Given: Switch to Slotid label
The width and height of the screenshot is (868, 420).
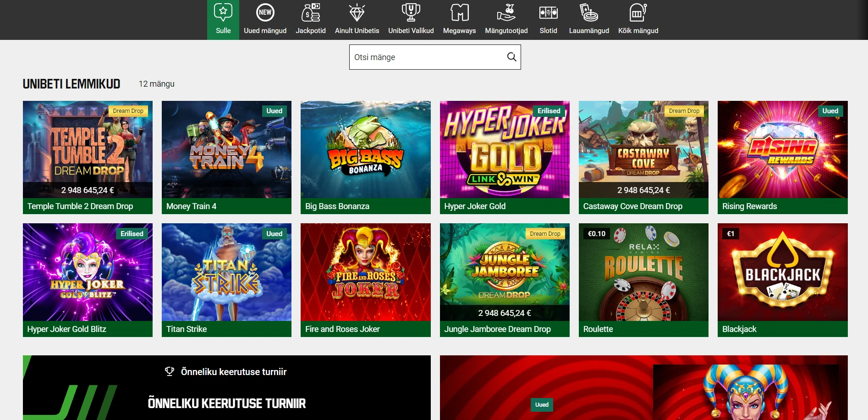Looking at the screenshot, I should [x=548, y=31].
